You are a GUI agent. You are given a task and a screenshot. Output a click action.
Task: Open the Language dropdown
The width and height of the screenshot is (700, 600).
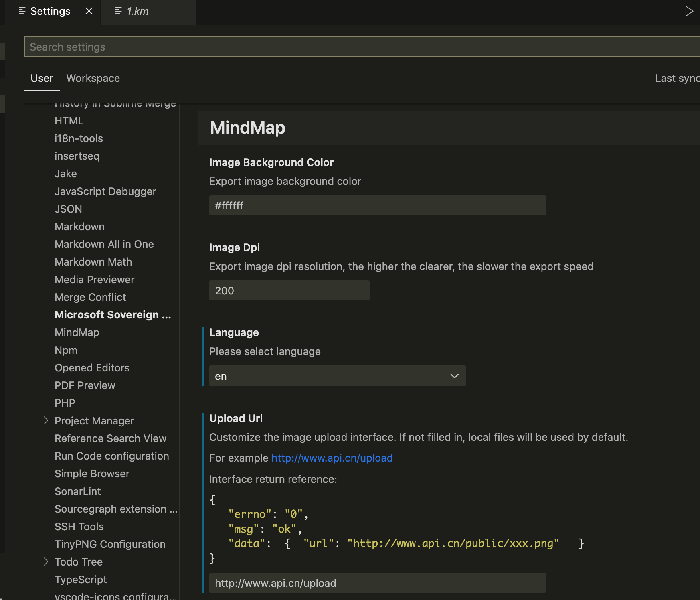337,376
